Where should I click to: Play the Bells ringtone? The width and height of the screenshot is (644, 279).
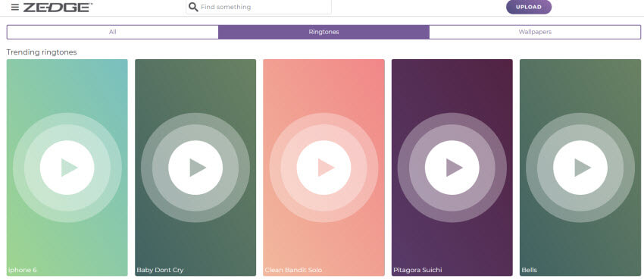point(580,168)
